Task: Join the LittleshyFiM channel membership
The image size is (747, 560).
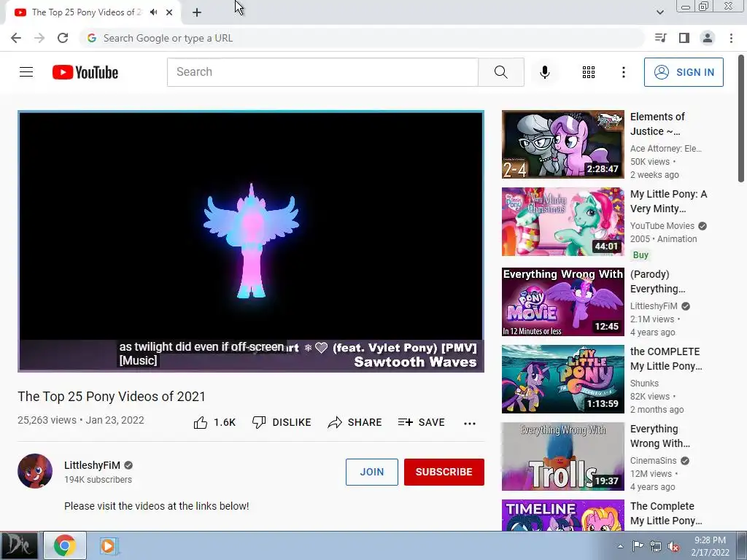Action: tap(371, 472)
